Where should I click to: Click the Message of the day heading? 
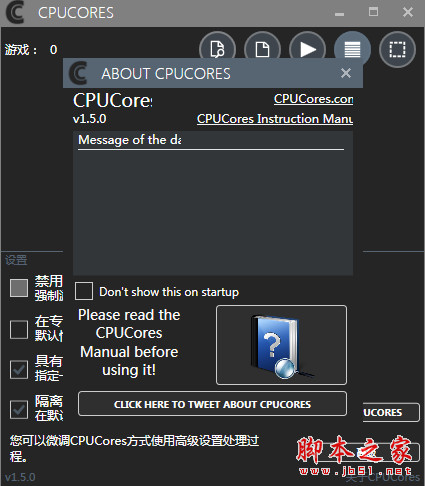(130, 140)
